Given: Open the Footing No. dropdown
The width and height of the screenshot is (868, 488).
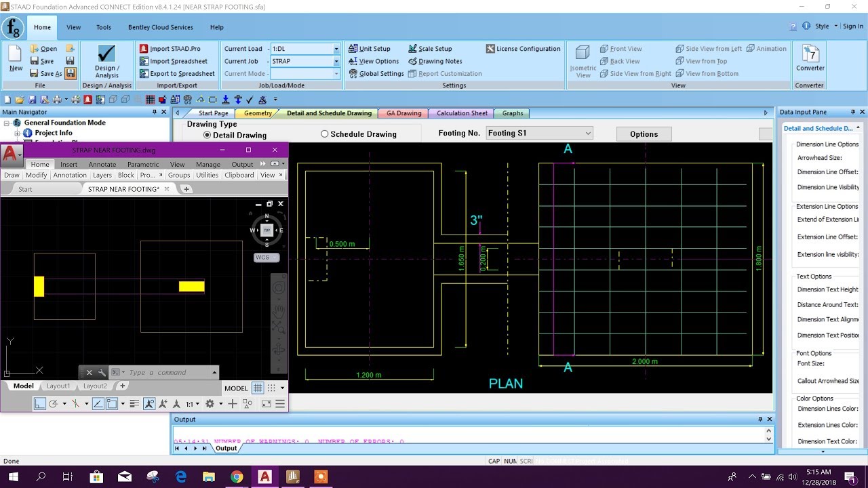Looking at the screenshot, I should click(587, 133).
